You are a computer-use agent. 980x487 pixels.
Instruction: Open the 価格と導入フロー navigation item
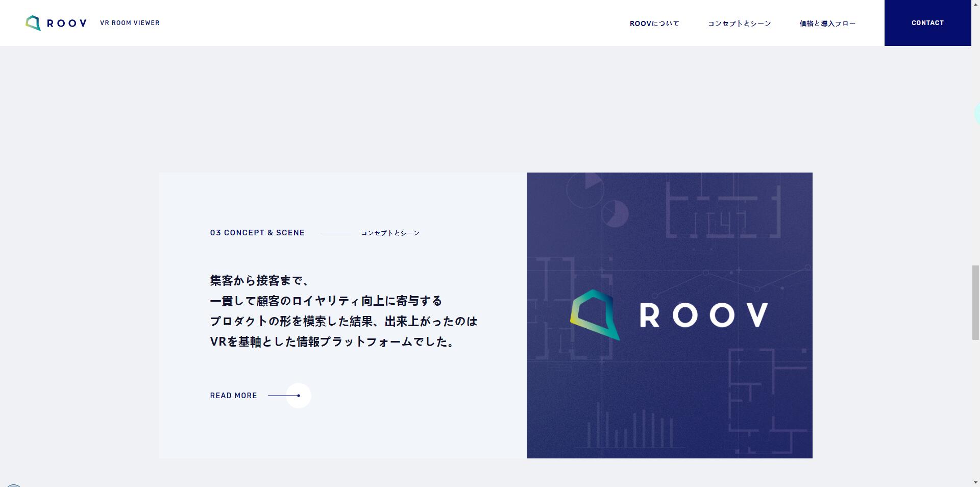(x=827, y=23)
